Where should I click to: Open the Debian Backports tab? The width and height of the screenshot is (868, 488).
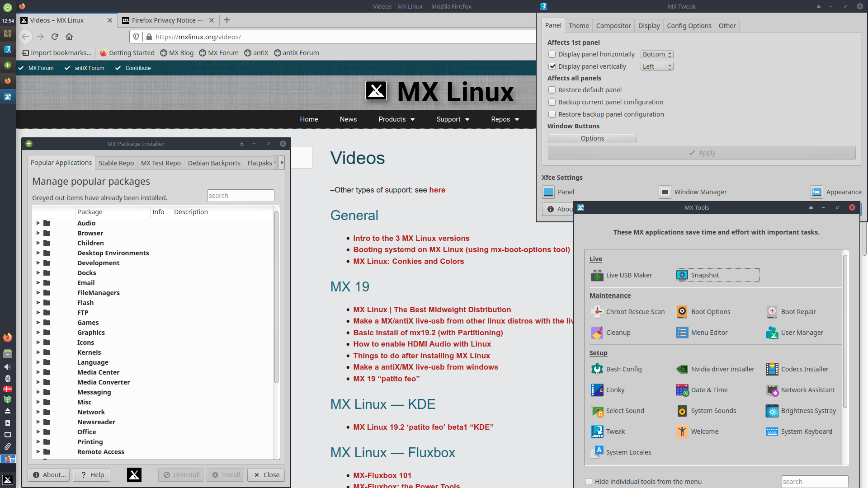(x=214, y=163)
